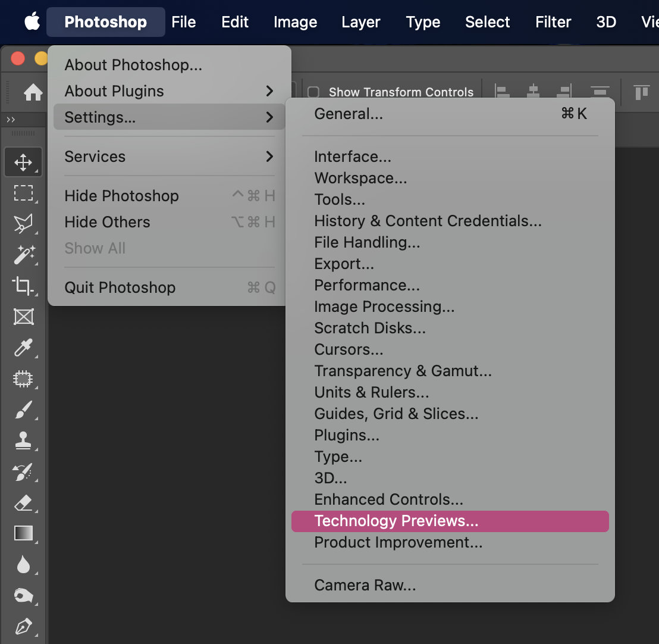Open Plugins... settings
Image resolution: width=659 pixels, height=644 pixels.
(450, 435)
